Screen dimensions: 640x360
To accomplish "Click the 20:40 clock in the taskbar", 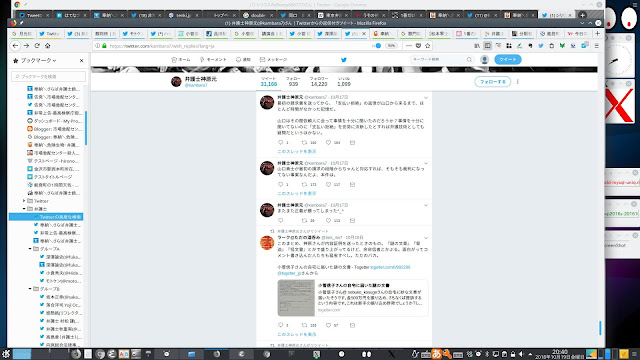I will pyautogui.click(x=560, y=354).
